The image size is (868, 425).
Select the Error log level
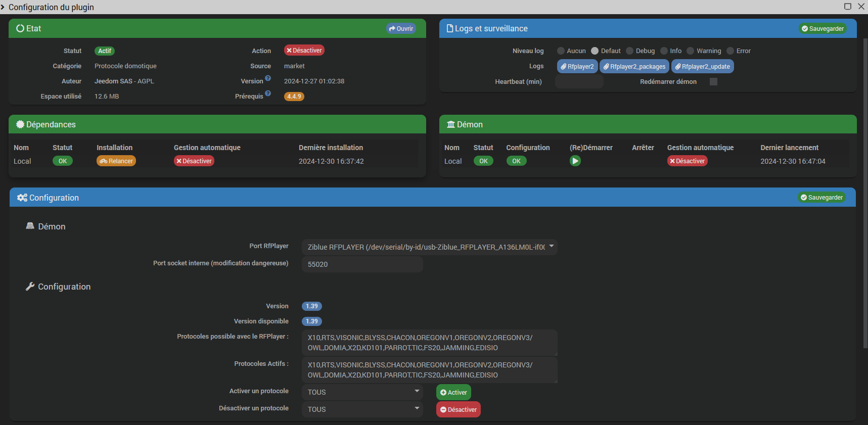(x=730, y=51)
